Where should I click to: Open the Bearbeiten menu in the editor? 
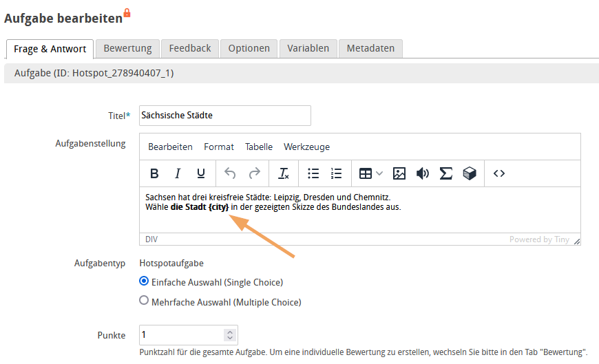[x=170, y=147]
